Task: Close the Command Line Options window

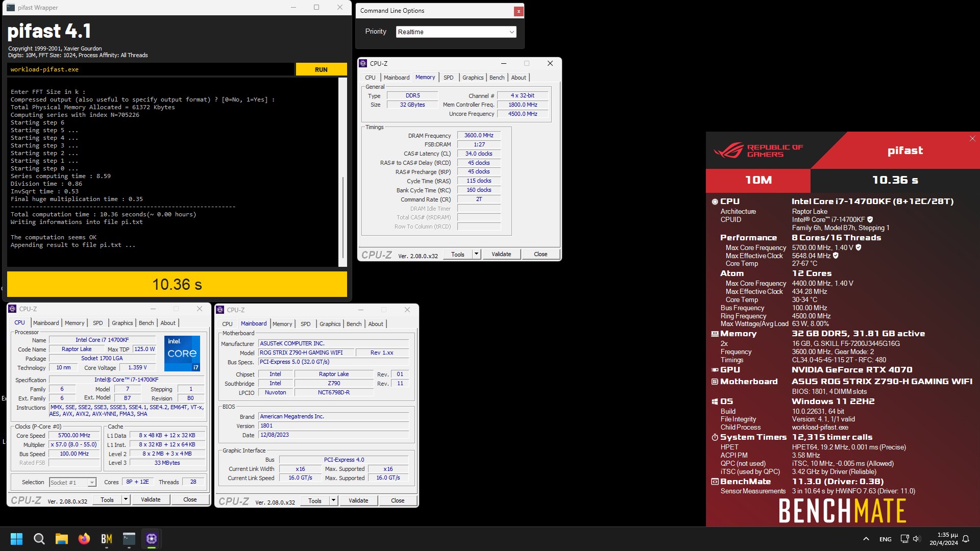Action: coord(519,11)
